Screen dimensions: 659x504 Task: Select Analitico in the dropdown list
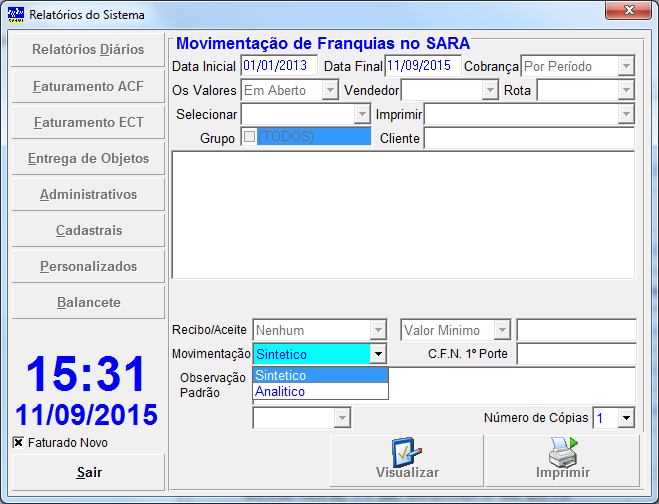pos(320,391)
